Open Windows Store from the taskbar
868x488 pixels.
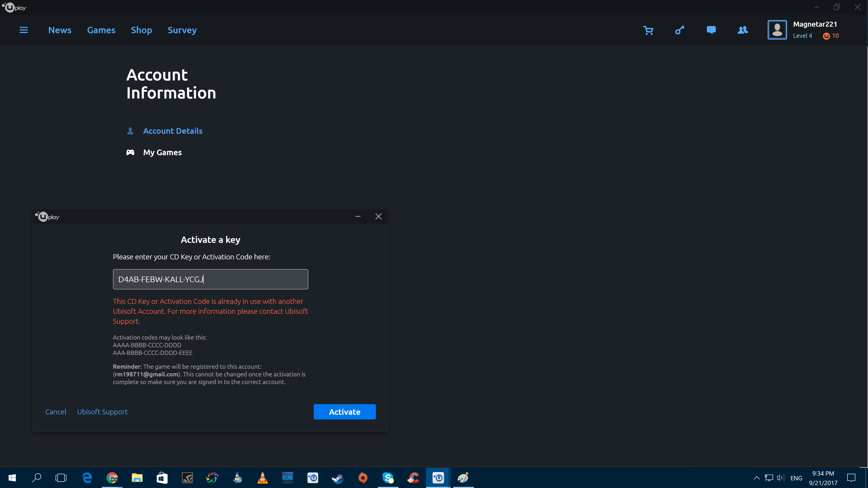pos(162,478)
